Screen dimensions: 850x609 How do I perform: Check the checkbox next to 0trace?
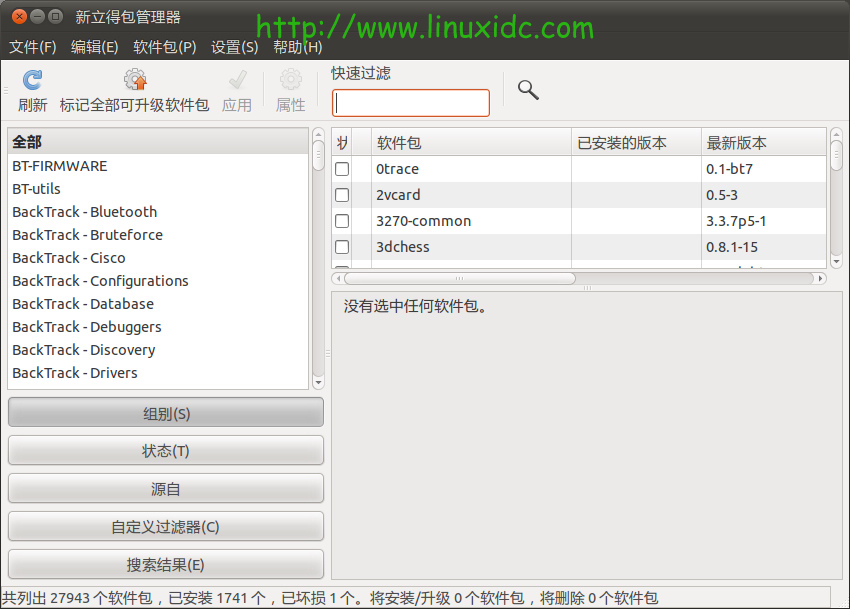pos(341,169)
